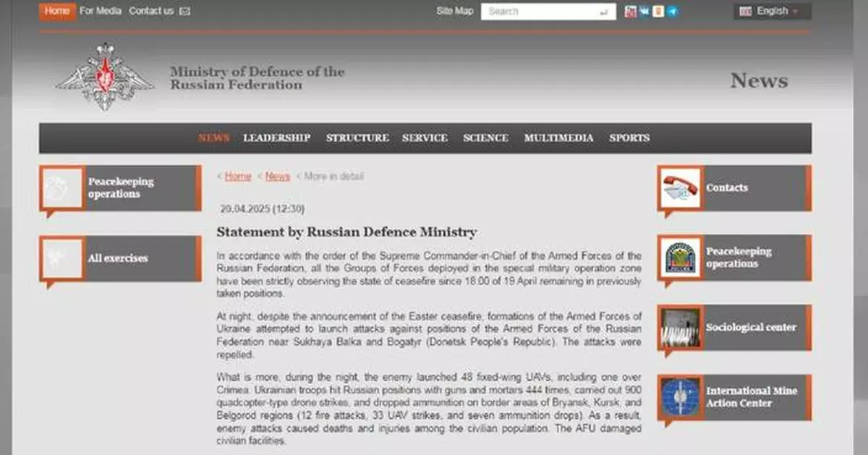This screenshot has height=455, width=868.
Task: Click Ministry of Defence title text
Action: (x=257, y=78)
